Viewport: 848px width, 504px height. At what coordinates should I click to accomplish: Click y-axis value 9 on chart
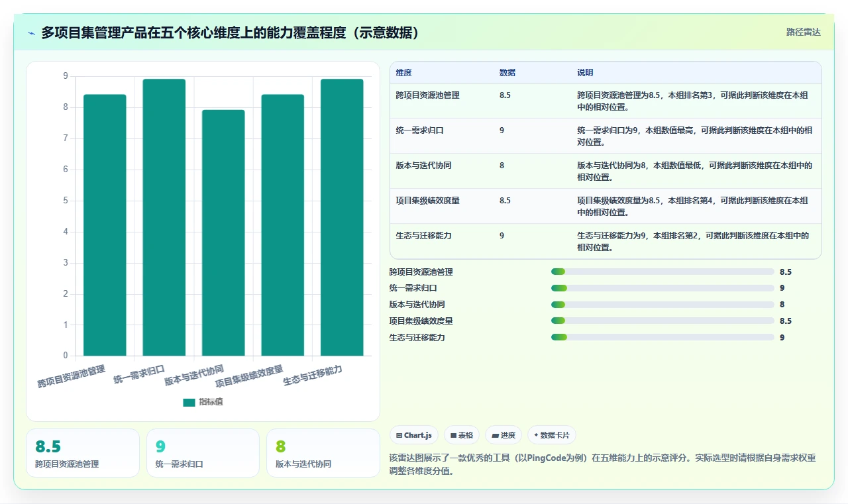66,76
